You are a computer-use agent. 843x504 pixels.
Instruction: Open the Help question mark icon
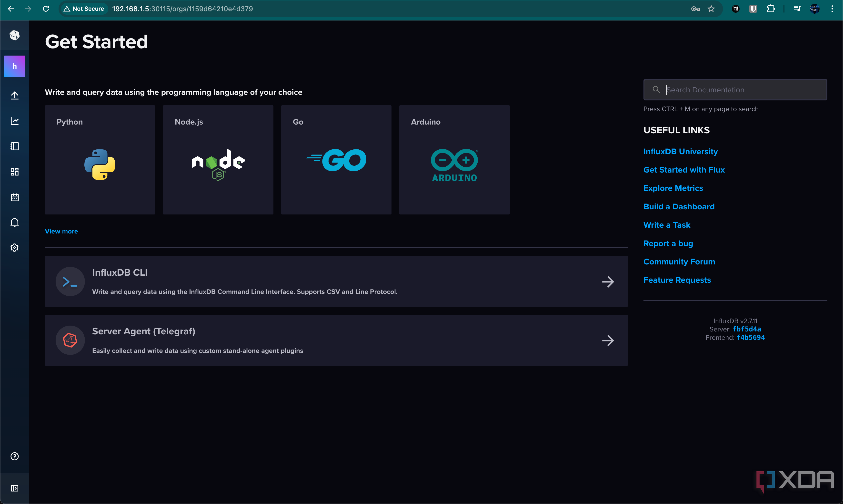pos(14,456)
